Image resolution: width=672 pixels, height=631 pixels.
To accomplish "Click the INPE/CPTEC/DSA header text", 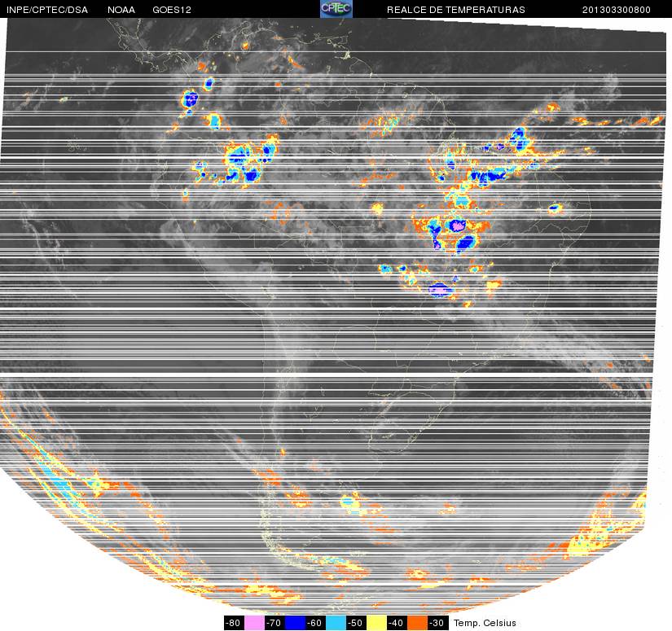I will point(47,10).
